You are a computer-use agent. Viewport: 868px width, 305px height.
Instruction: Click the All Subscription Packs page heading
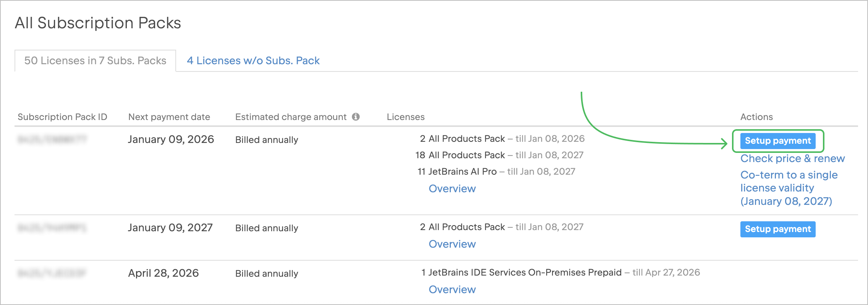pos(98,23)
